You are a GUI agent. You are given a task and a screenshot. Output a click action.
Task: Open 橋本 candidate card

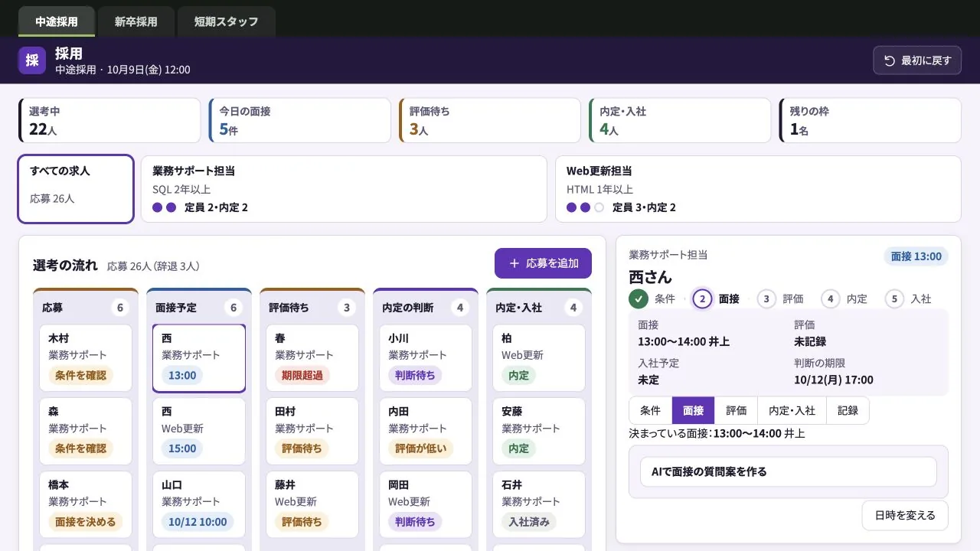(86, 505)
